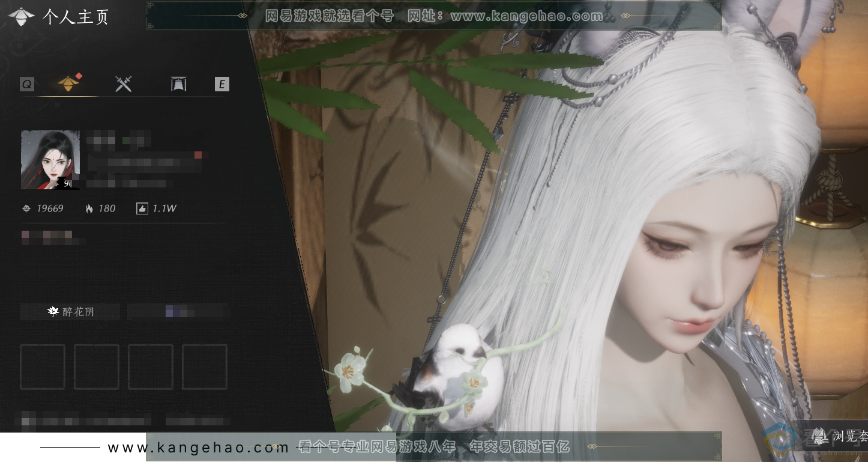Click the thumbs-up like icon

coord(142,208)
